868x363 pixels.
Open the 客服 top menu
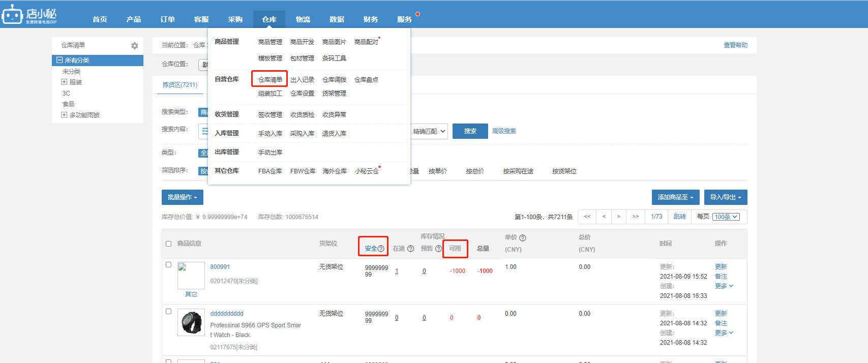click(x=201, y=19)
